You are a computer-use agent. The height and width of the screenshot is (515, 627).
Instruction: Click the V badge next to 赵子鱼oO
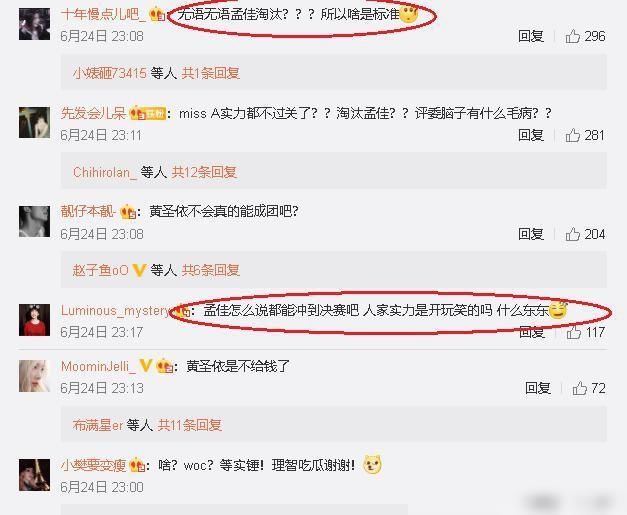pyautogui.click(x=139, y=270)
